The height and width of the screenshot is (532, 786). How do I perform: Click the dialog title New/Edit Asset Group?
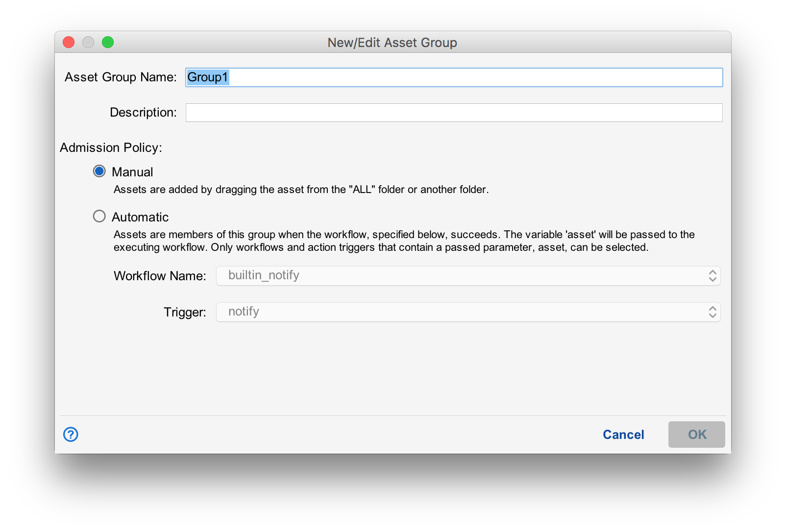[x=392, y=43]
